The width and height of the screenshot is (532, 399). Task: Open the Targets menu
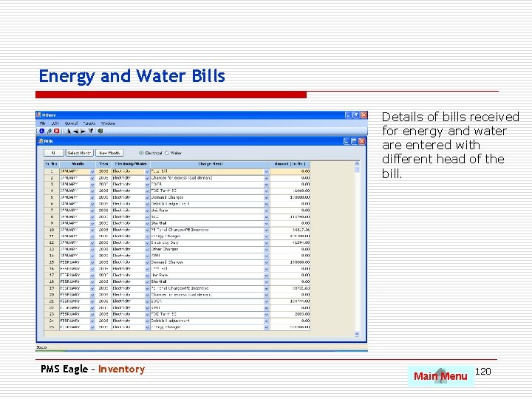tap(89, 123)
